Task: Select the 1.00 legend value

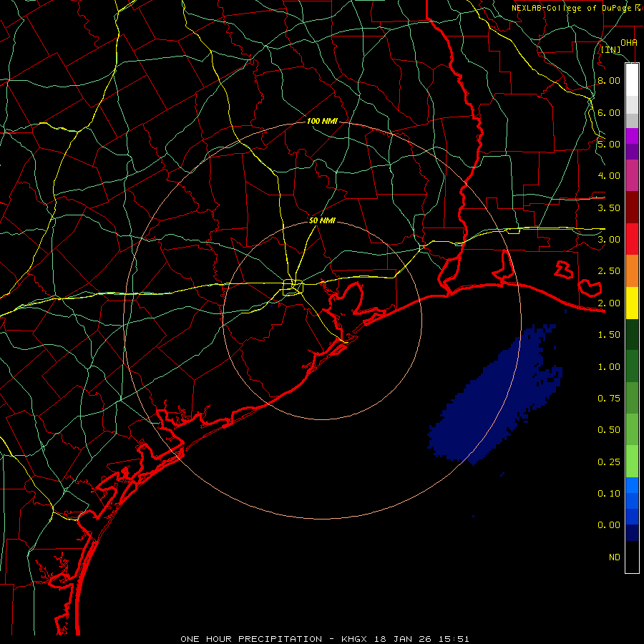Action: (609, 367)
